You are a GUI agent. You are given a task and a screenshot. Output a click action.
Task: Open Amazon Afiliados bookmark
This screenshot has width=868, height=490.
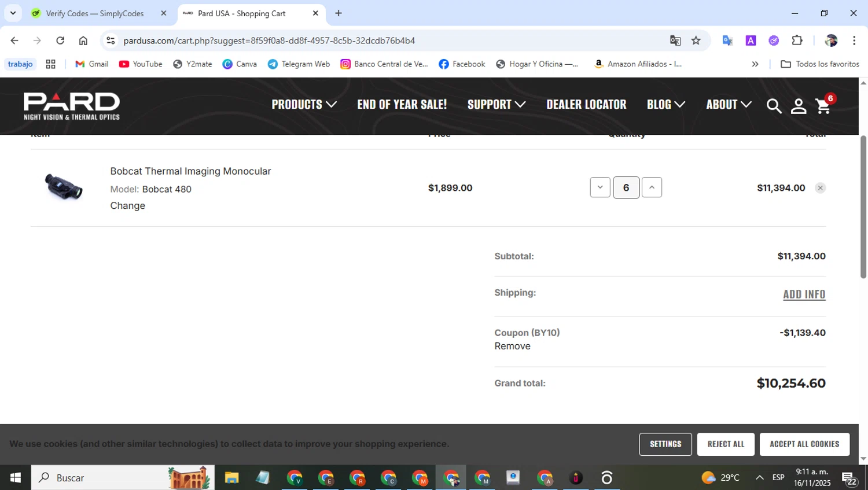coord(638,64)
